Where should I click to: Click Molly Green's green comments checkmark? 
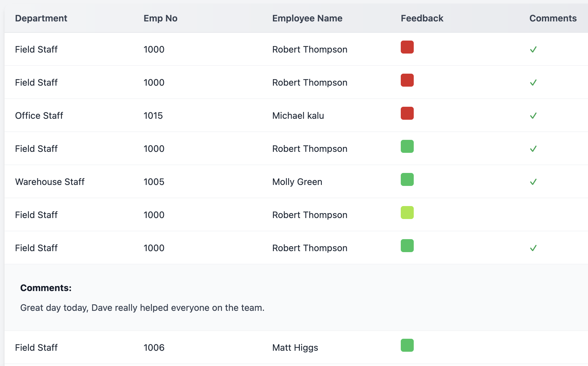[x=533, y=182]
